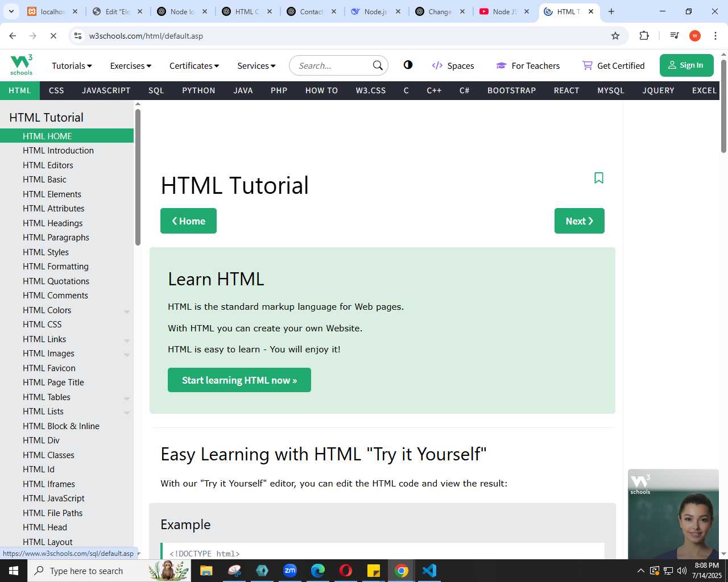Expand the Certificates dropdown menu
Image resolution: width=728 pixels, height=582 pixels.
(x=194, y=66)
